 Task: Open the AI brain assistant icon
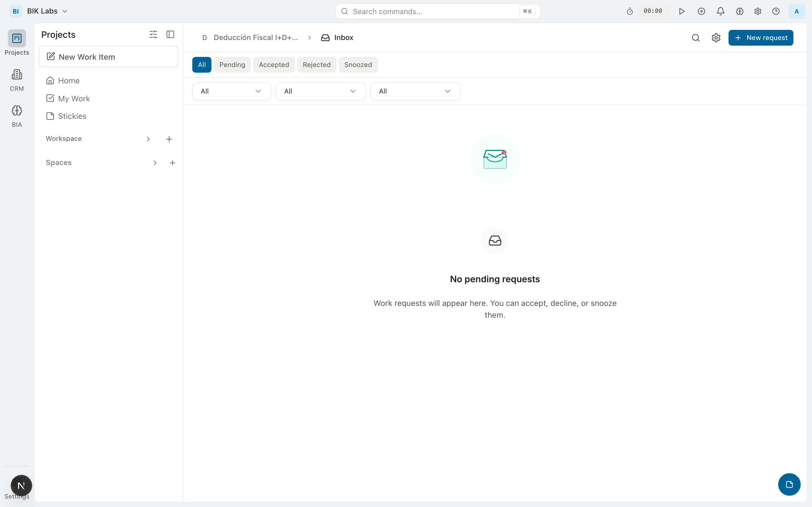[740, 11]
